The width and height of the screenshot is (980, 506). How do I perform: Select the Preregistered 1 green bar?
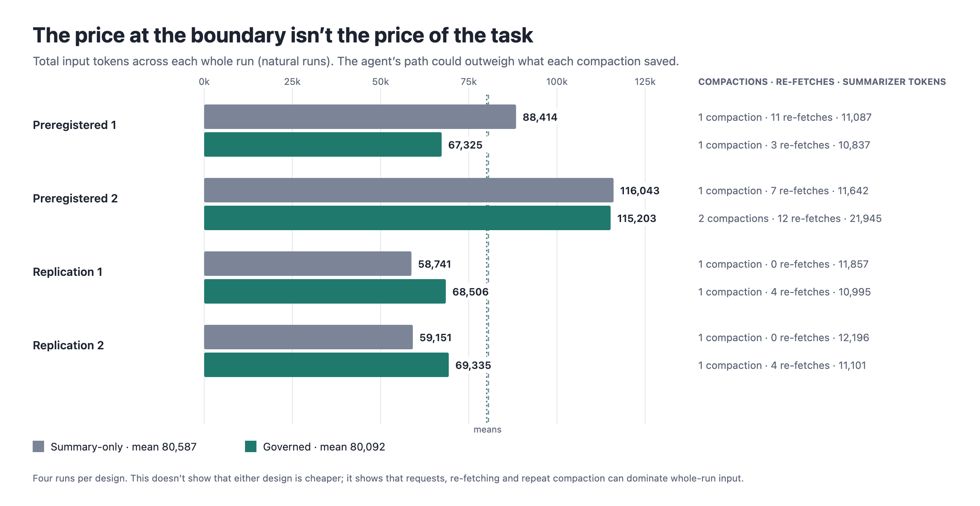pyautogui.click(x=323, y=144)
